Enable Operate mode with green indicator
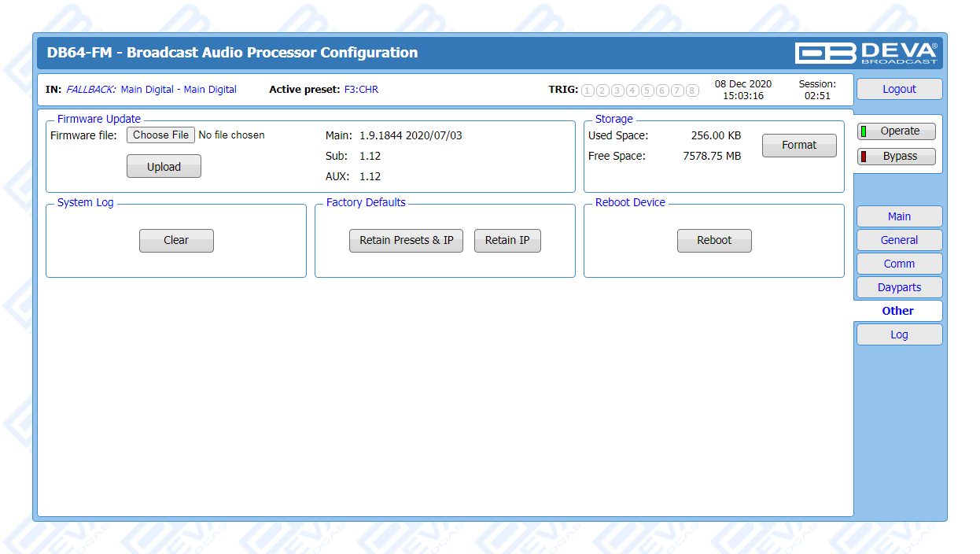The height and width of the screenshot is (554, 980). click(896, 131)
